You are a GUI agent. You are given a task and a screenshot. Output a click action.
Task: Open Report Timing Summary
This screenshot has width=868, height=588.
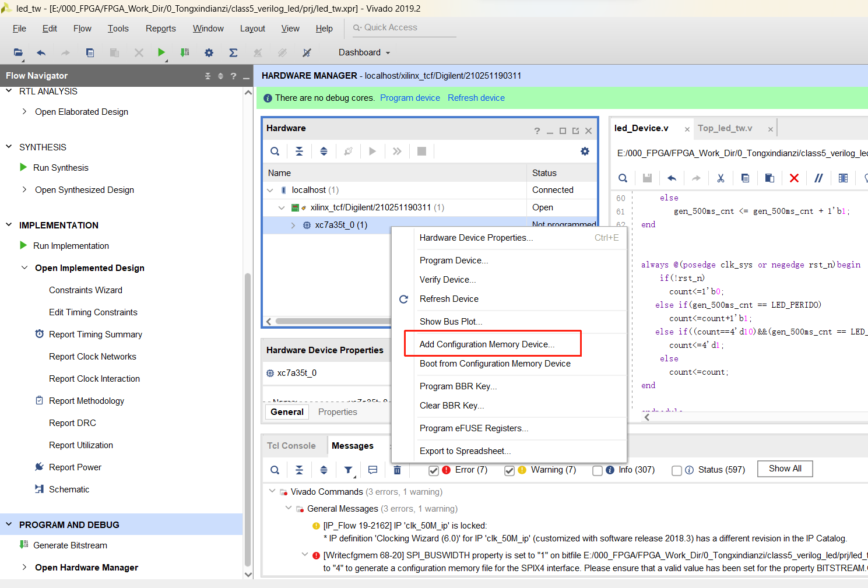95,335
